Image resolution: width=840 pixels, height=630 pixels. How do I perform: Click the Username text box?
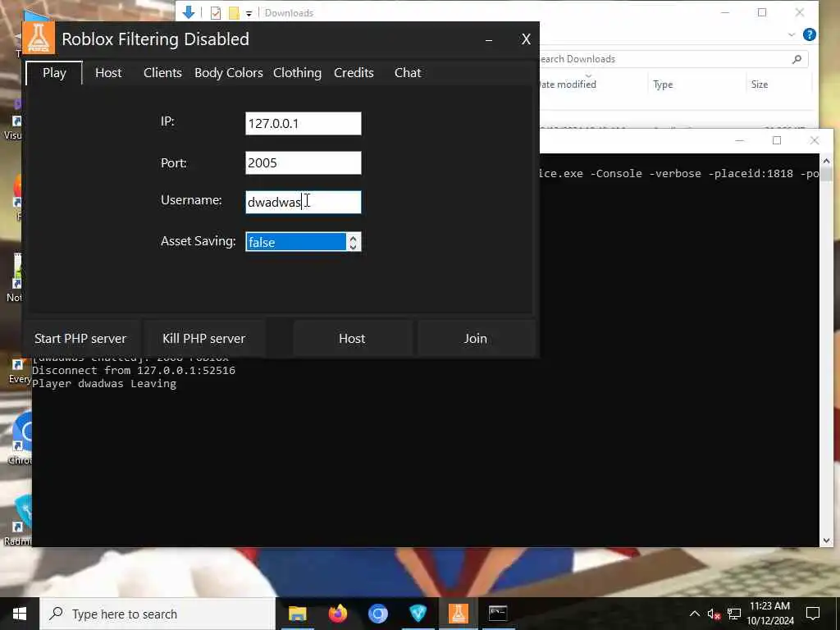pos(304,202)
